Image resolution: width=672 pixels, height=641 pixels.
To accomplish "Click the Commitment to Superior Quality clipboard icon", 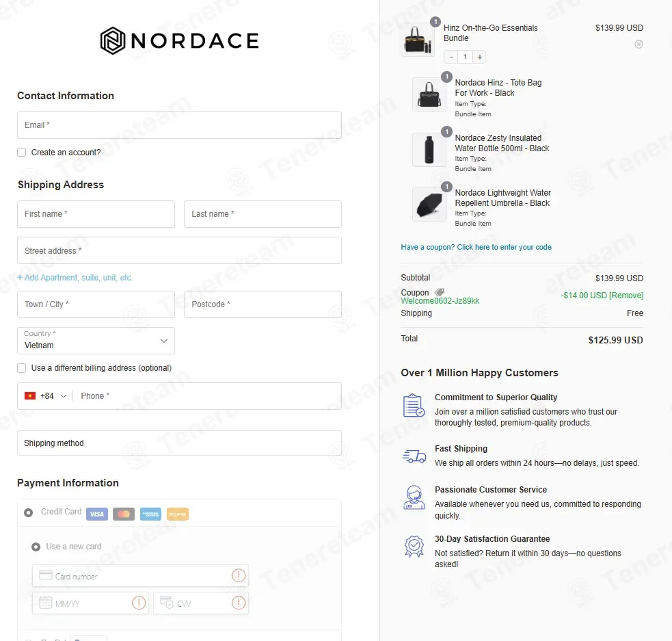I will coord(414,405).
